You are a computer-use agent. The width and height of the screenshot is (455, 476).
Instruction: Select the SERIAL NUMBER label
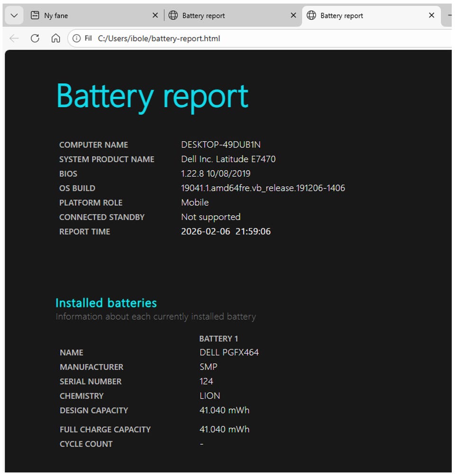91,382
